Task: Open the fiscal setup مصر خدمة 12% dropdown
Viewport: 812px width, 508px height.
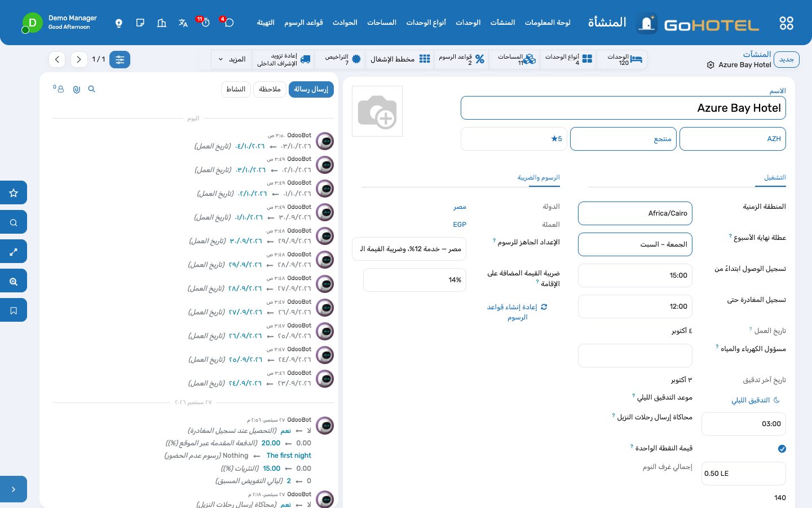Action: point(409,249)
